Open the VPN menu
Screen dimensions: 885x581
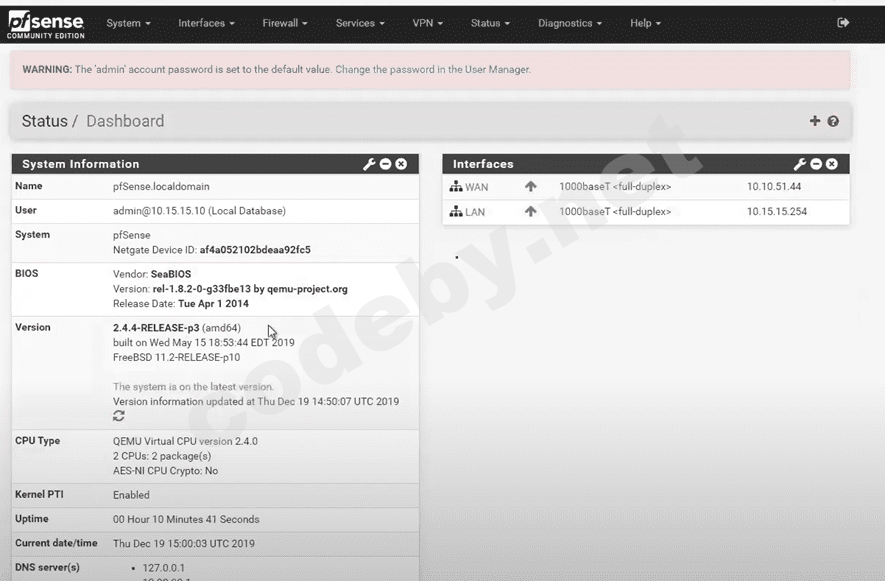[x=427, y=23]
